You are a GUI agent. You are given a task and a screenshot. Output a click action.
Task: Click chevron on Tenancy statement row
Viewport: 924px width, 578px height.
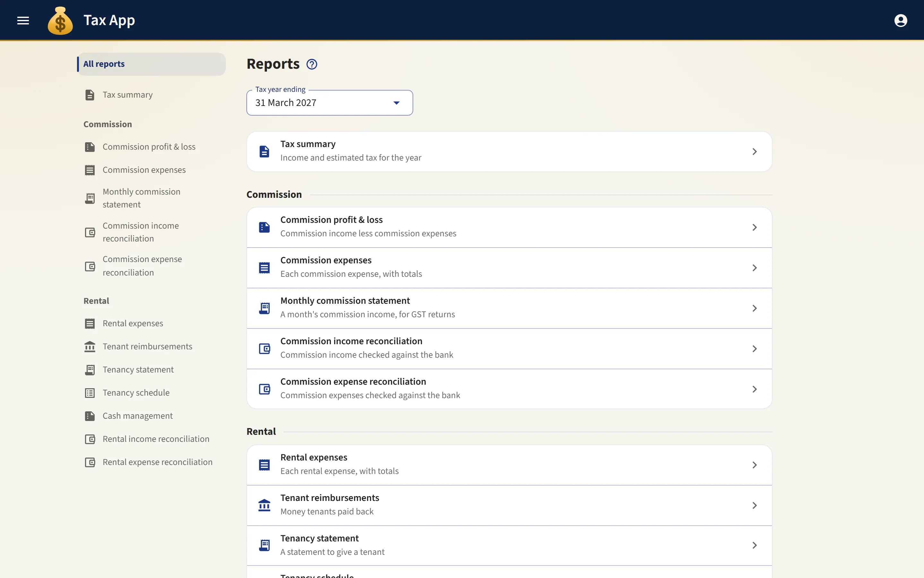pyautogui.click(x=755, y=546)
